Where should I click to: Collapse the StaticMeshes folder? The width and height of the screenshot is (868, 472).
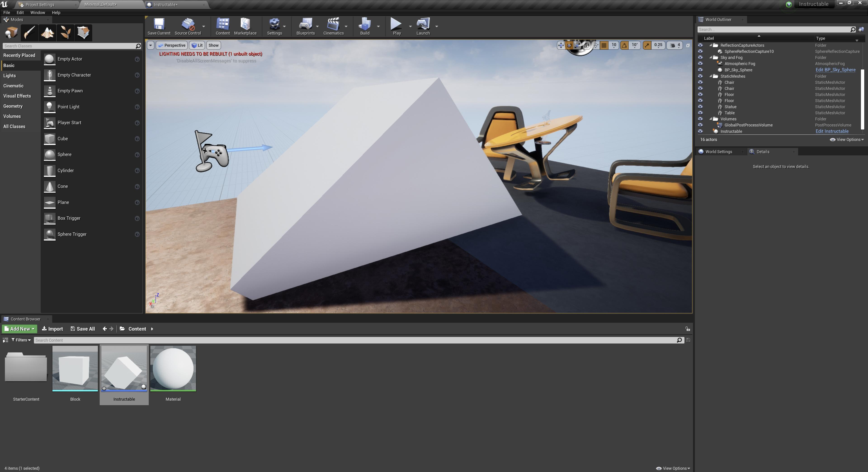click(711, 76)
